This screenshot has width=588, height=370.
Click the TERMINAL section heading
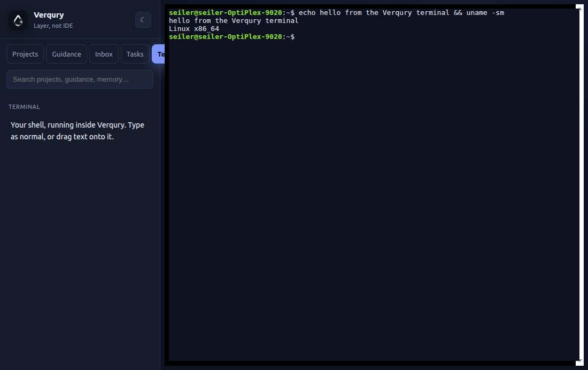pos(24,107)
